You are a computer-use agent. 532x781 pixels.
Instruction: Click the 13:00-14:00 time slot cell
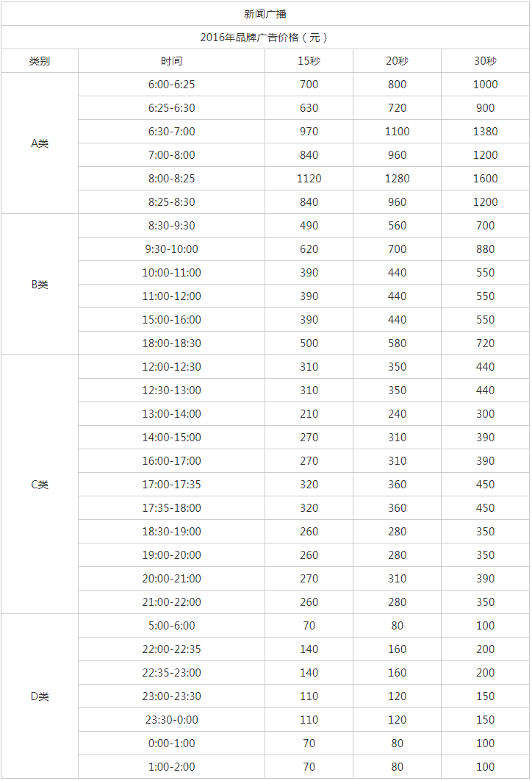(172, 413)
